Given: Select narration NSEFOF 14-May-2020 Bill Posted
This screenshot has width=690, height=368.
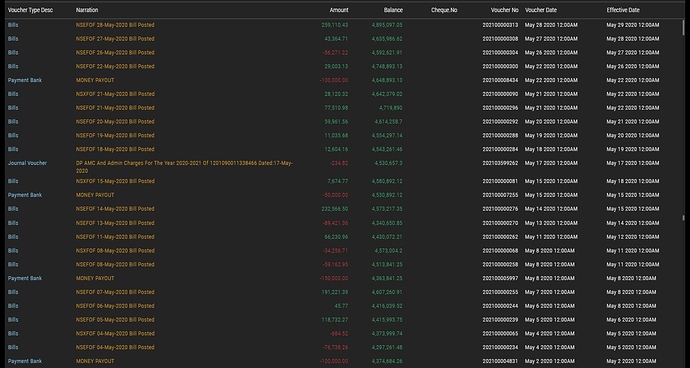Looking at the screenshot, I should tap(115, 209).
